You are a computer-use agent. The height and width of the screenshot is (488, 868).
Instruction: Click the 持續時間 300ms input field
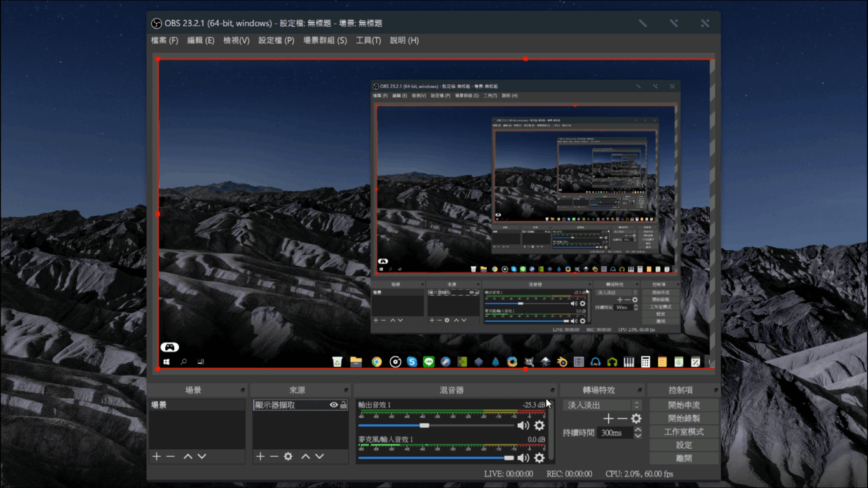click(x=615, y=433)
